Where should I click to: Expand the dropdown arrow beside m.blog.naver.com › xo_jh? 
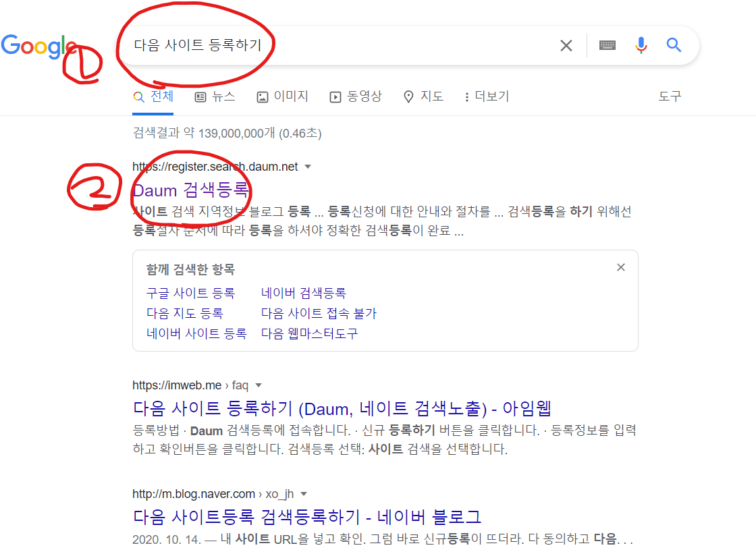point(304,494)
